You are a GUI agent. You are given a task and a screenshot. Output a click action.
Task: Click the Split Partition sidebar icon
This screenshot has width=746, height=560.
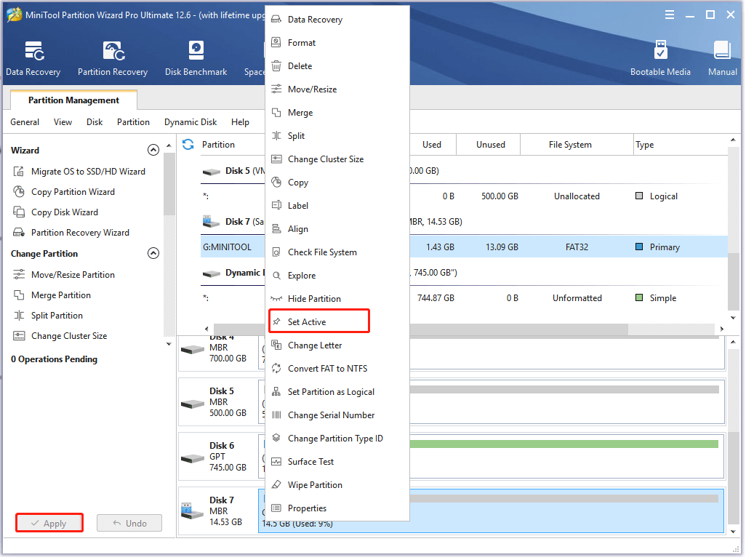[19, 316]
